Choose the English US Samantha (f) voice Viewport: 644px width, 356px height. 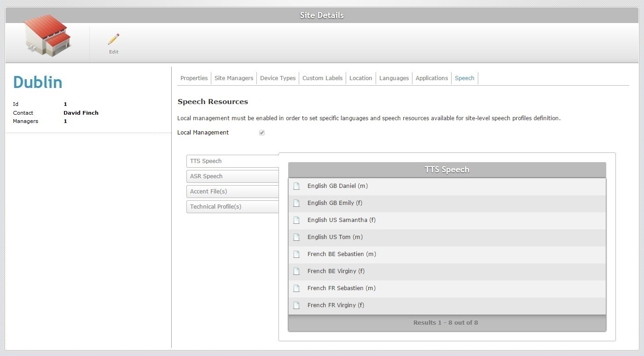tap(447, 220)
